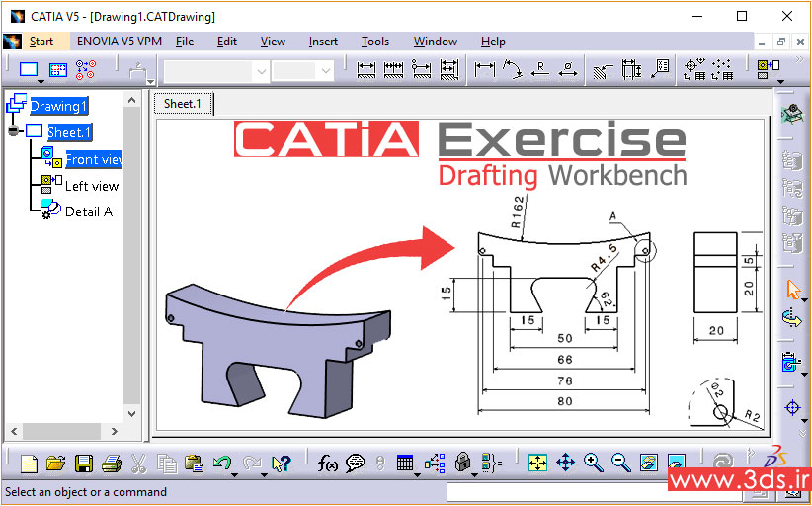
Task: Click the Undo arrow icon
Action: (x=221, y=462)
